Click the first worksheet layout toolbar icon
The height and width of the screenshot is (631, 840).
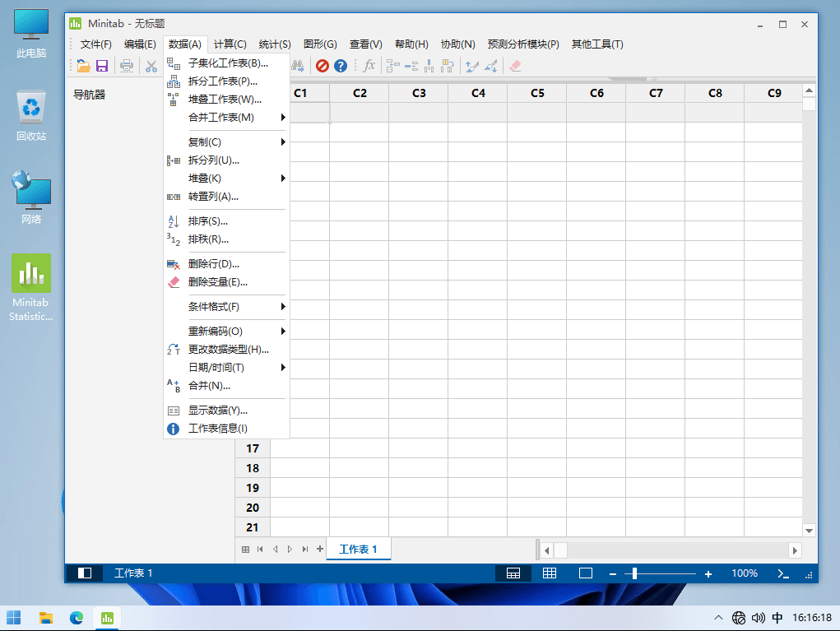pyautogui.click(x=392, y=66)
